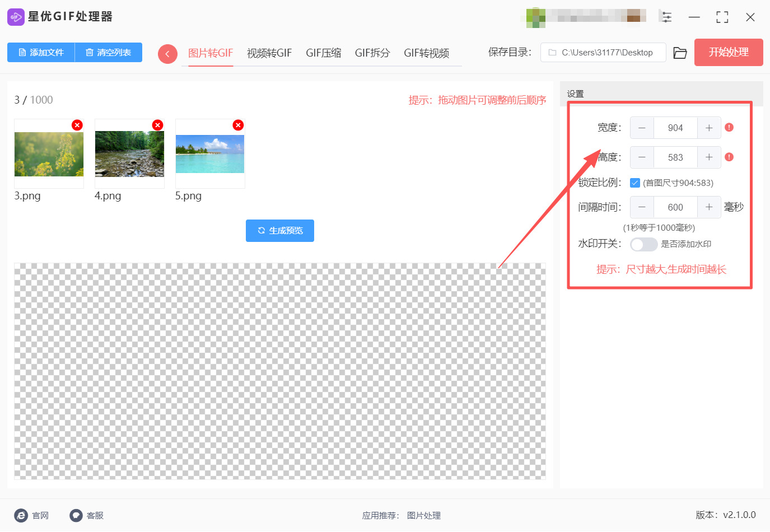Click 清空列表 button
This screenshot has width=770, height=532.
click(x=109, y=53)
